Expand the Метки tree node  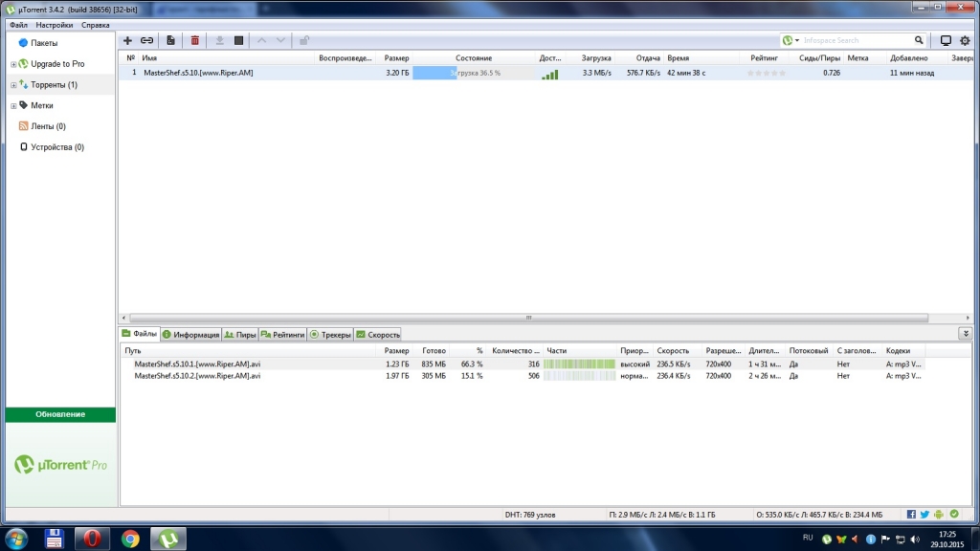point(13,106)
